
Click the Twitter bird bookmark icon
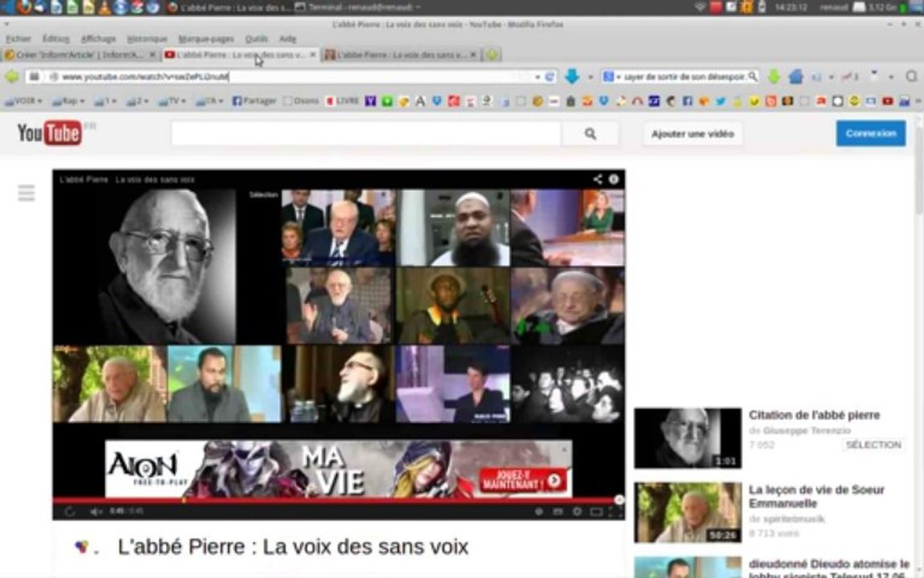pos(720,101)
